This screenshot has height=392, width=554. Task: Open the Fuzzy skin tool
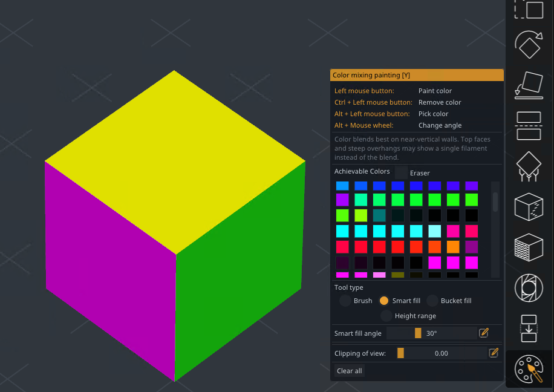[x=529, y=247]
